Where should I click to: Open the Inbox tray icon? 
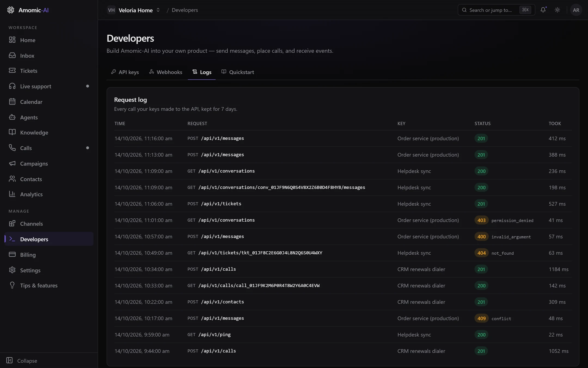12,55
